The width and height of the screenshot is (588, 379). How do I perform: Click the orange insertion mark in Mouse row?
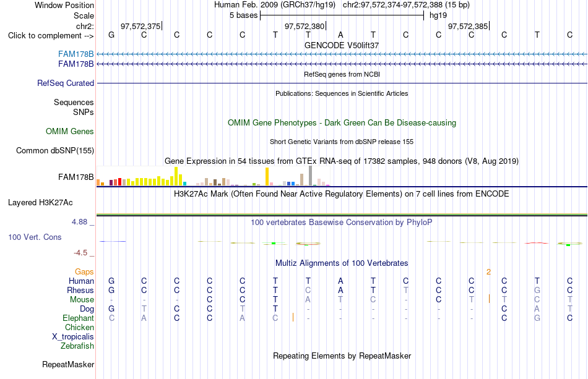pyautogui.click(x=490, y=299)
